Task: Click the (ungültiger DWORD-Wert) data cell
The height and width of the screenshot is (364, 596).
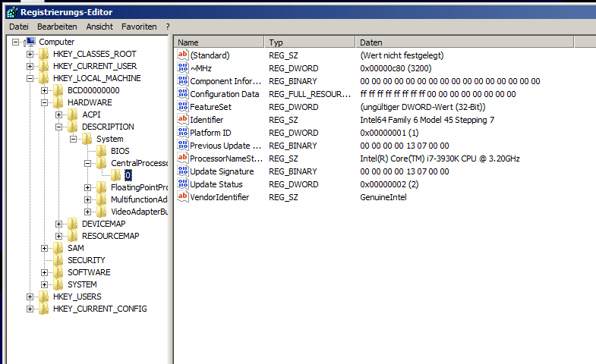Action: point(423,107)
